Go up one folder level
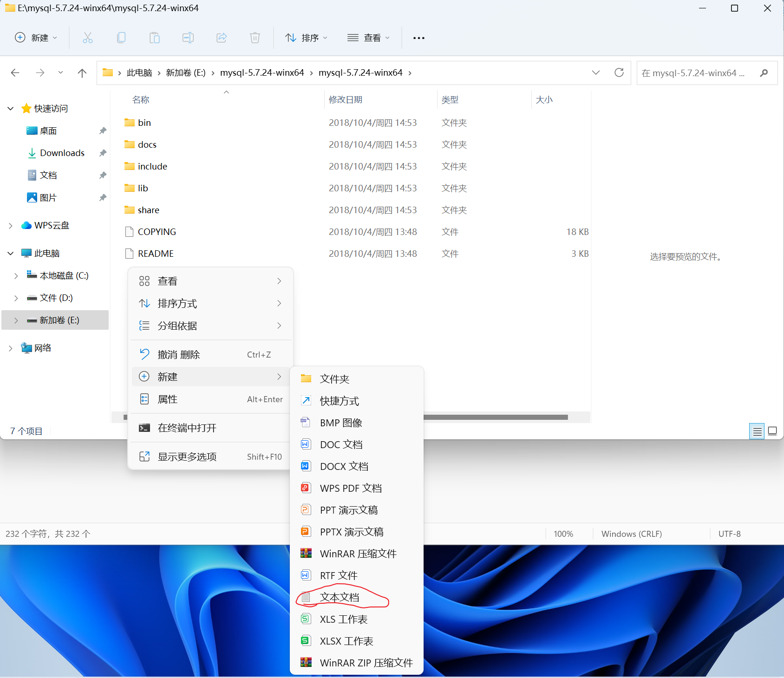784x678 pixels. [82, 73]
